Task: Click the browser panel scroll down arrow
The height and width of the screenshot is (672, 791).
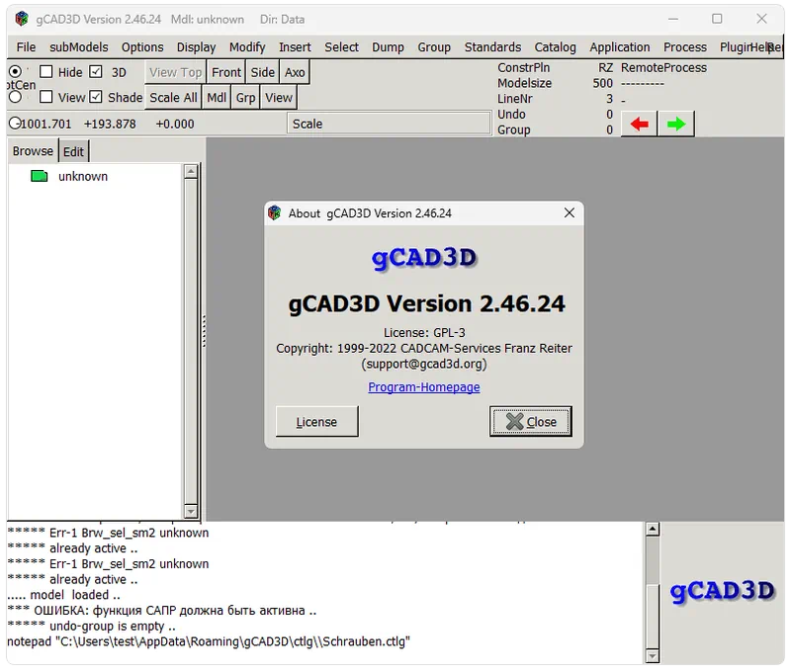Action: click(191, 511)
